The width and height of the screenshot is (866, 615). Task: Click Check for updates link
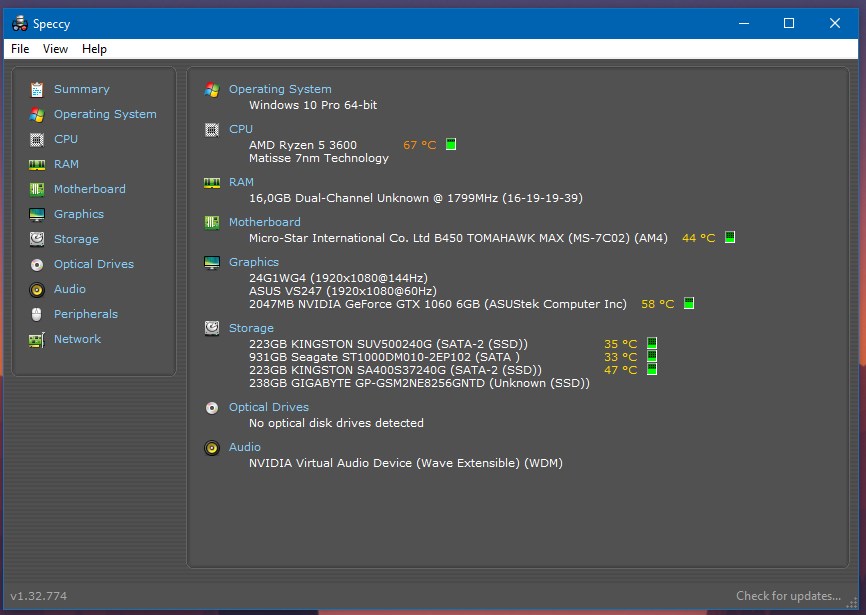(x=788, y=596)
